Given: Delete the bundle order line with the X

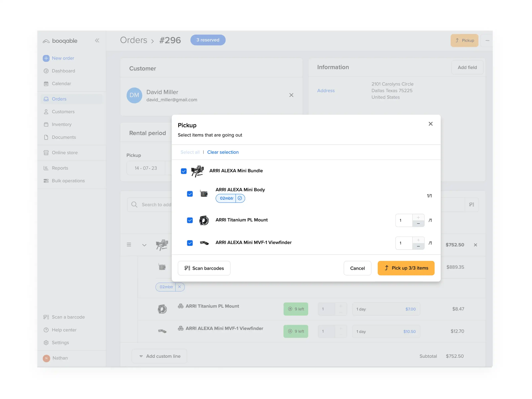Looking at the screenshot, I should pyautogui.click(x=475, y=245).
